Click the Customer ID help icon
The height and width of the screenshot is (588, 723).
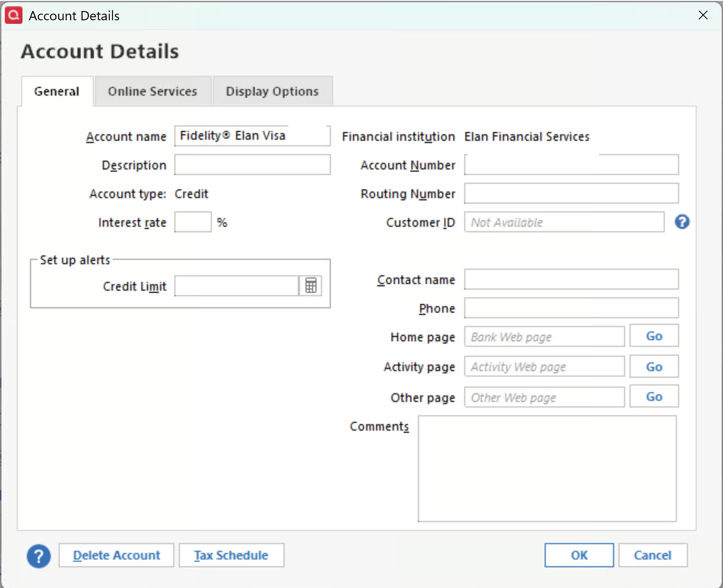[682, 222]
